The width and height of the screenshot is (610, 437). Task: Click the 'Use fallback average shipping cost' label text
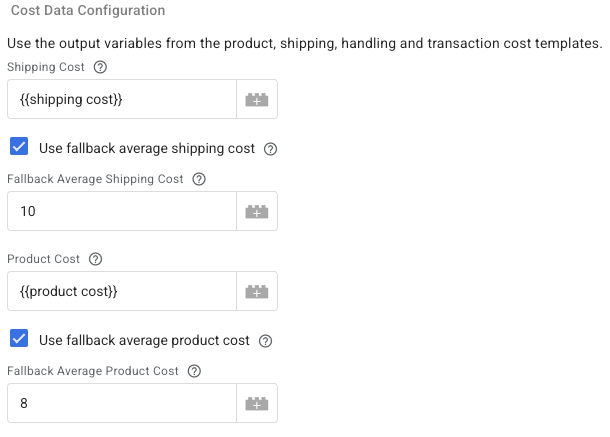(x=147, y=148)
